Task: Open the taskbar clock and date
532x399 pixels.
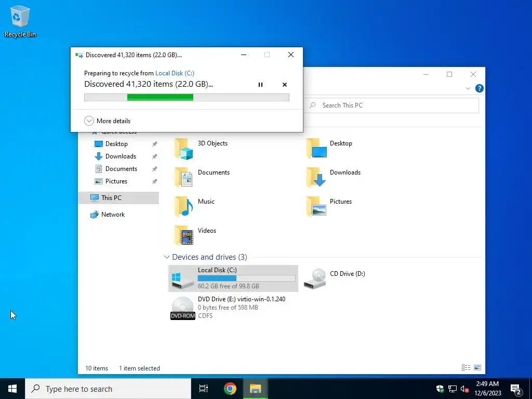Action: [487, 389]
